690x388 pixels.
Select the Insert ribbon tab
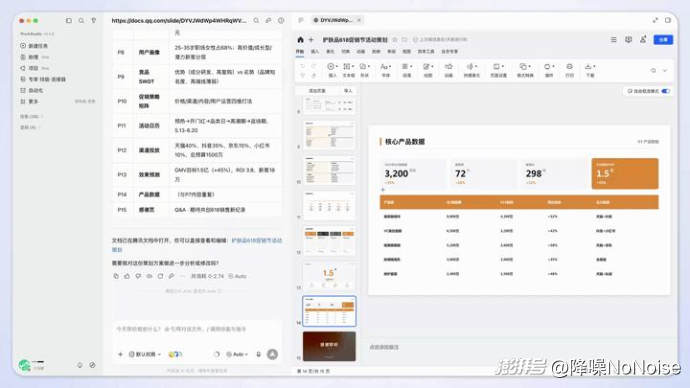coord(315,51)
